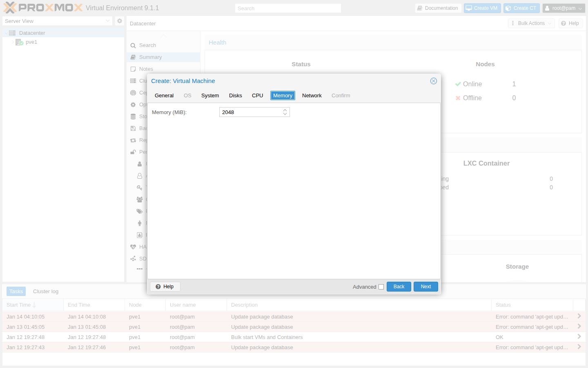The height and width of the screenshot is (368, 588).
Task: Open the Server View dropdown
Action: 107,20
